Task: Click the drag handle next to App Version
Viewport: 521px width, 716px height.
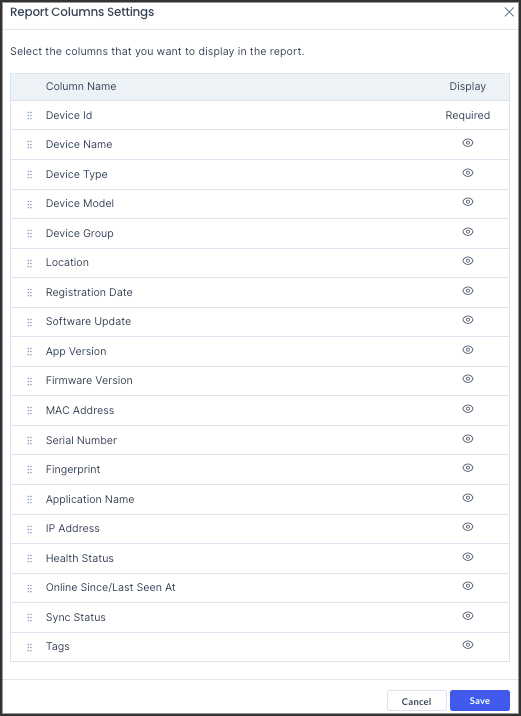Action: tap(30, 352)
